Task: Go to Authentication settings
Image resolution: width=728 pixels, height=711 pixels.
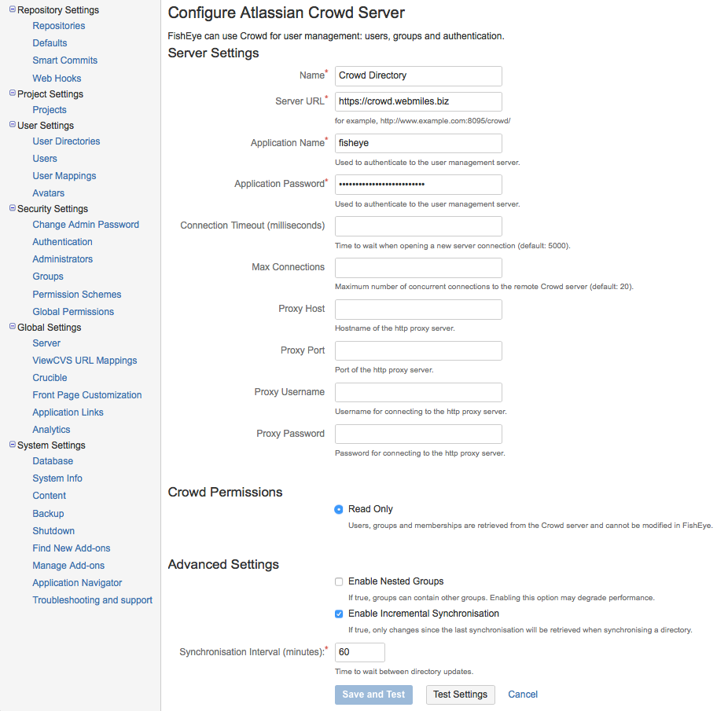Action: tap(62, 242)
